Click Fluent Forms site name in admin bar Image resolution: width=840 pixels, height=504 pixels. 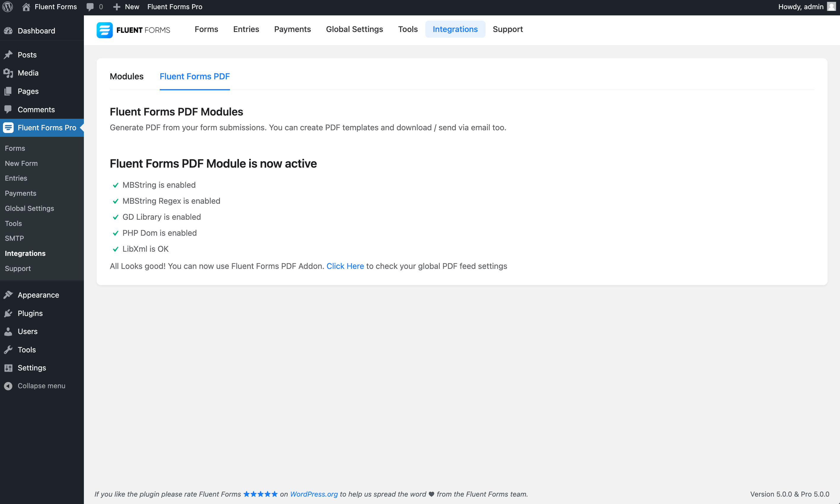tap(56, 7)
